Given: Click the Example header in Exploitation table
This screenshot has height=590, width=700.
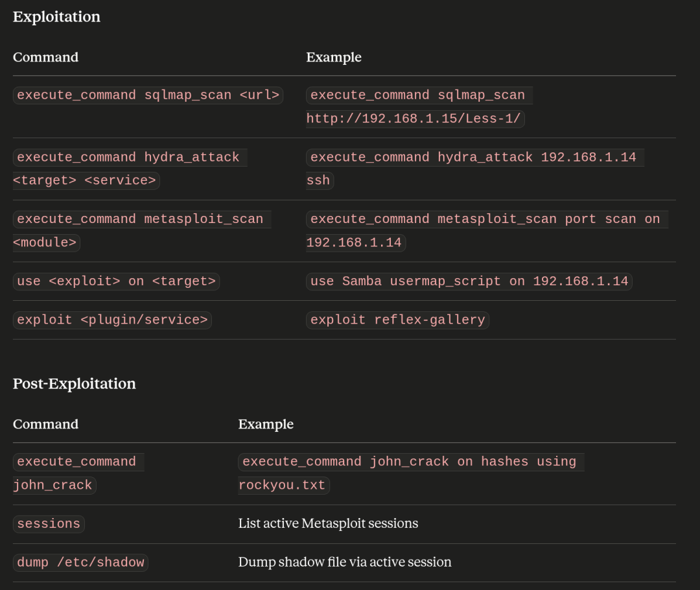Looking at the screenshot, I should point(334,57).
